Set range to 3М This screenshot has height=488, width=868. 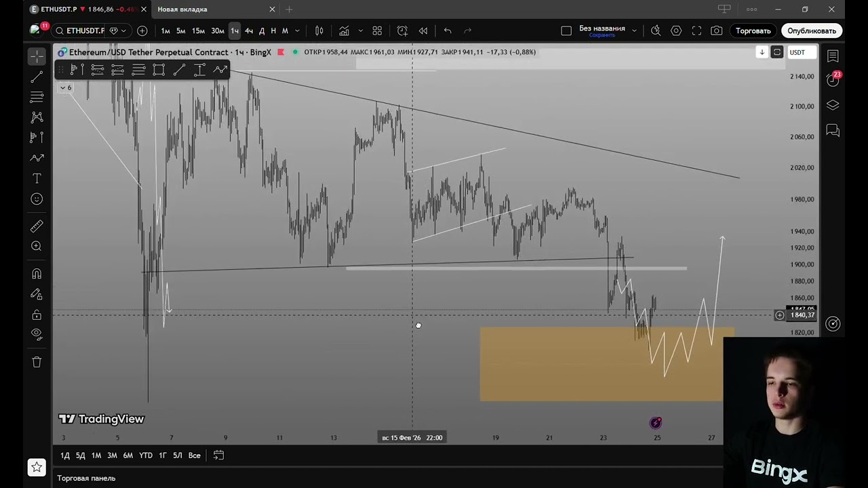click(112, 455)
